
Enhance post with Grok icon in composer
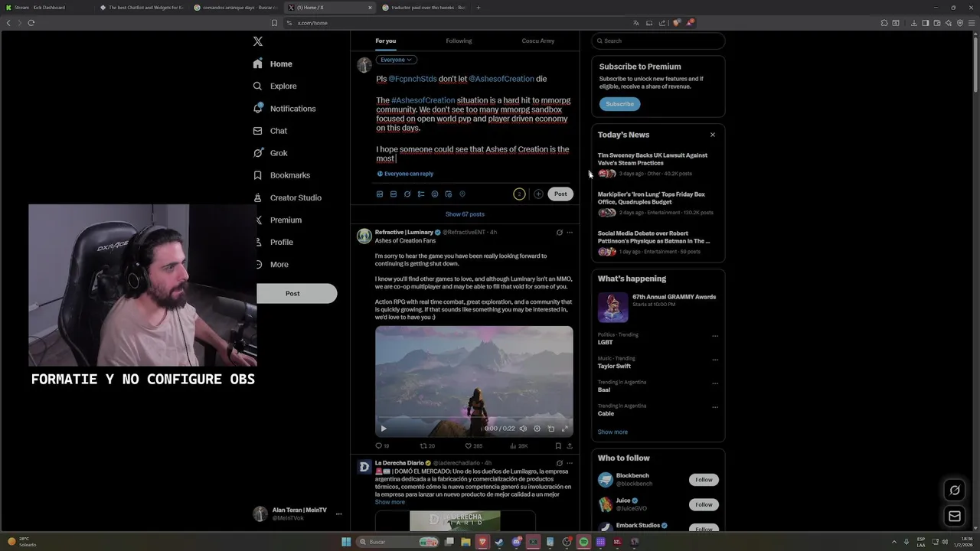click(407, 194)
